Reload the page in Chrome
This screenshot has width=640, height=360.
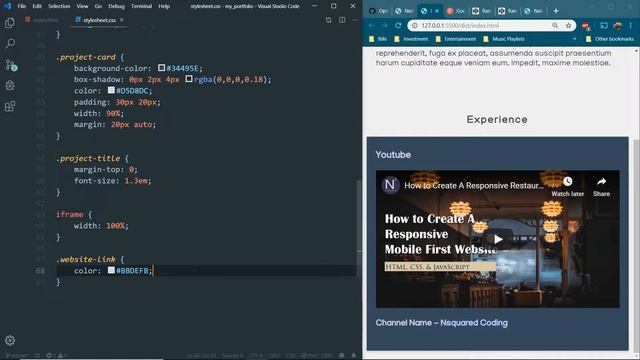[x=398, y=25]
